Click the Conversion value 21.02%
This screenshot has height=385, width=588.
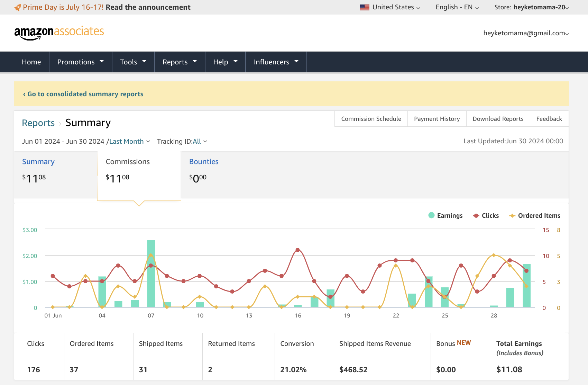pos(293,370)
